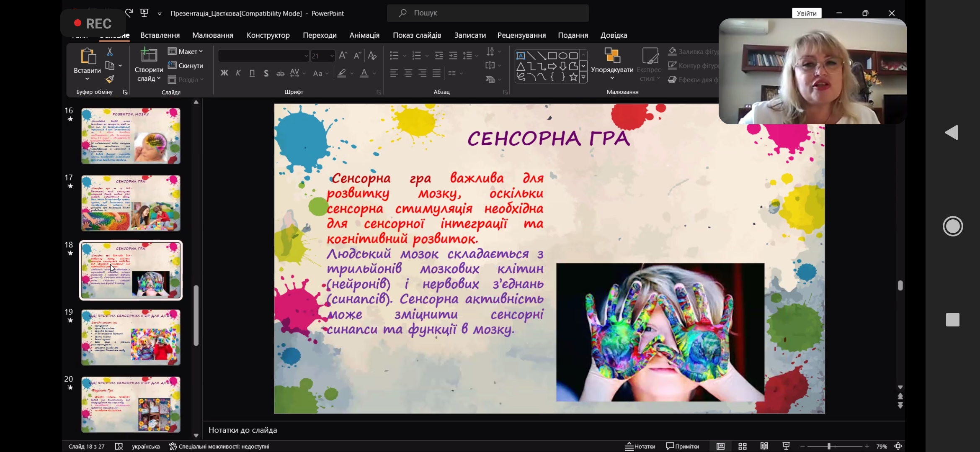Toggle italic (К) formatting
Screen dimensions: 980x452
[238, 73]
